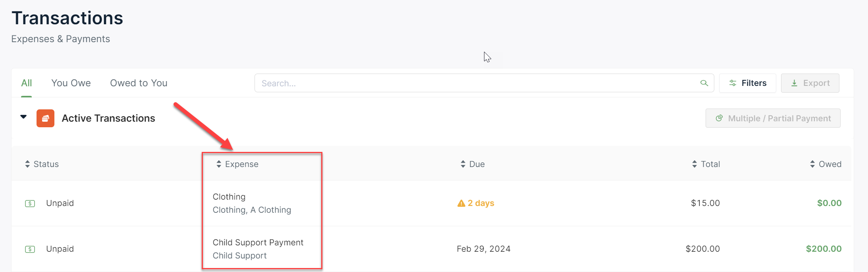Open the Clothing expense transaction
Viewport: 868px width, 272px height.
point(229,197)
